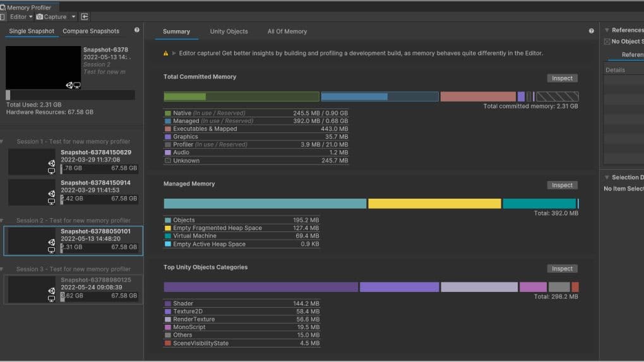The height and width of the screenshot is (362, 644).
Task: Expand the Editor capture warning message
Action: coord(174,54)
